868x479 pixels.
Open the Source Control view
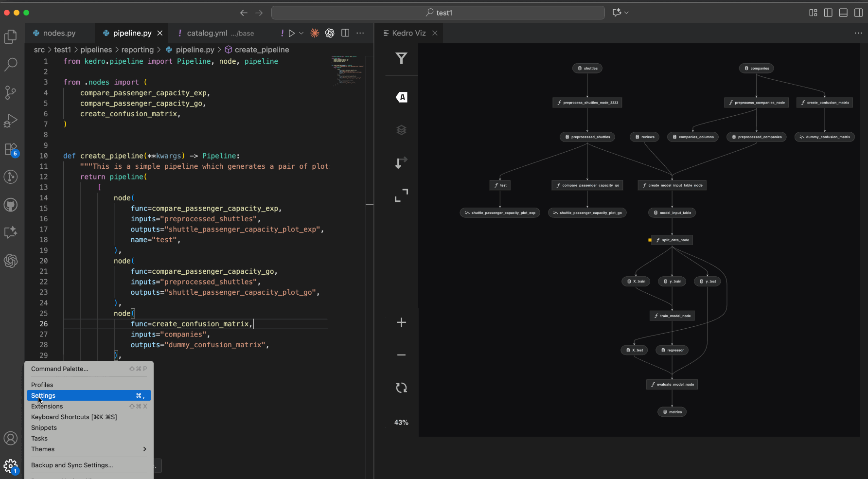(x=11, y=92)
